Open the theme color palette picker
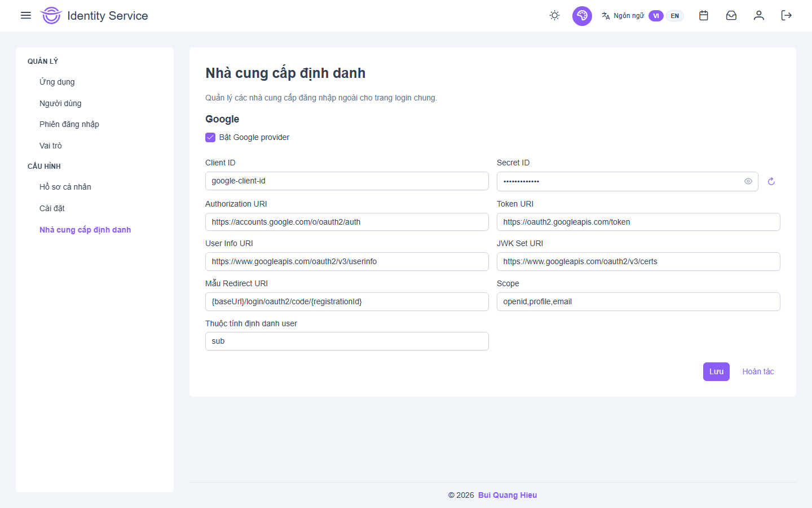 click(582, 16)
